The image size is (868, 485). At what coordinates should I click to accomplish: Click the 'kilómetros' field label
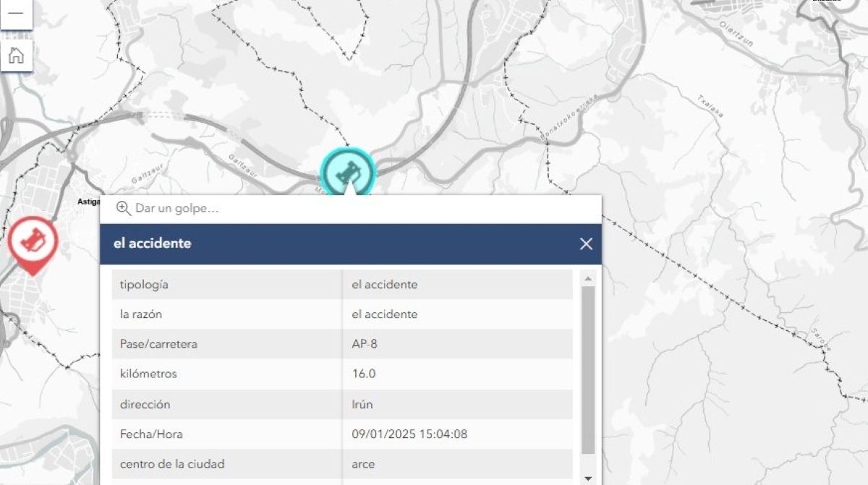(148, 374)
